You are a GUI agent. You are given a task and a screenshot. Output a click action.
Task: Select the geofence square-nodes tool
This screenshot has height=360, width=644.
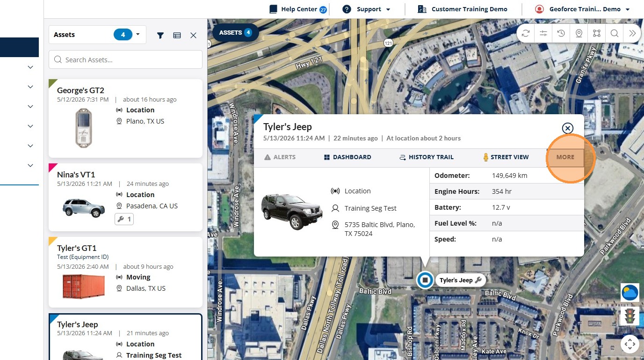[x=596, y=33]
